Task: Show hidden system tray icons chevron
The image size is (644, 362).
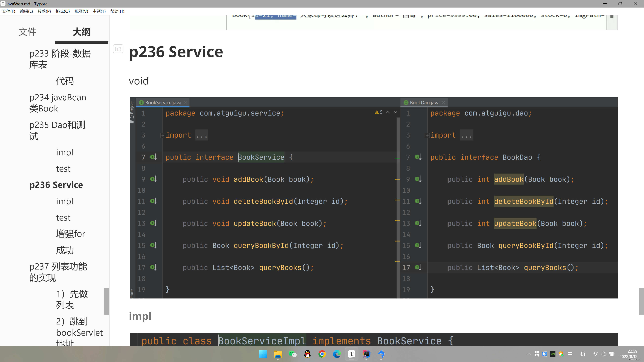Action: [528, 354]
